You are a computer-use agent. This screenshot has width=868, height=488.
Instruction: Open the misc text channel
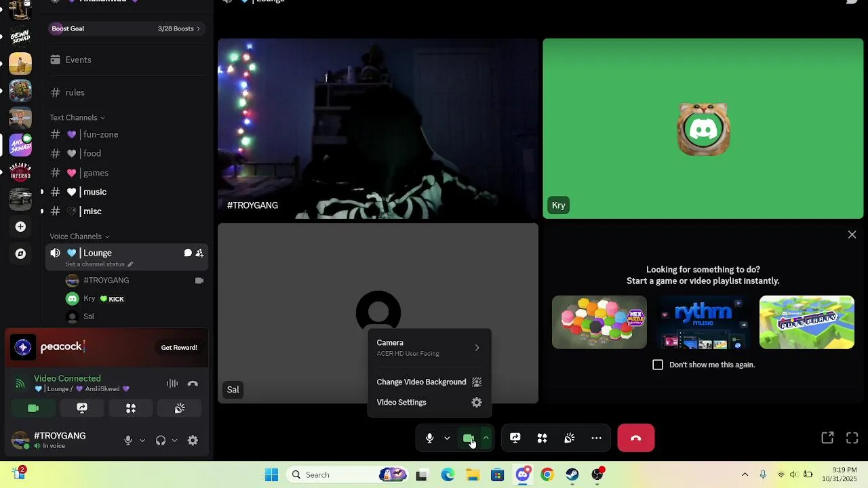(x=126, y=211)
